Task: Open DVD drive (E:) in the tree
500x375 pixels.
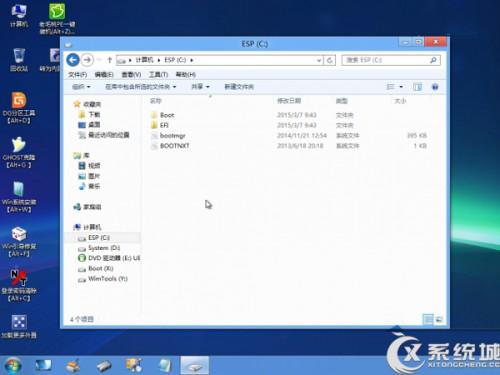Action: 109,258
